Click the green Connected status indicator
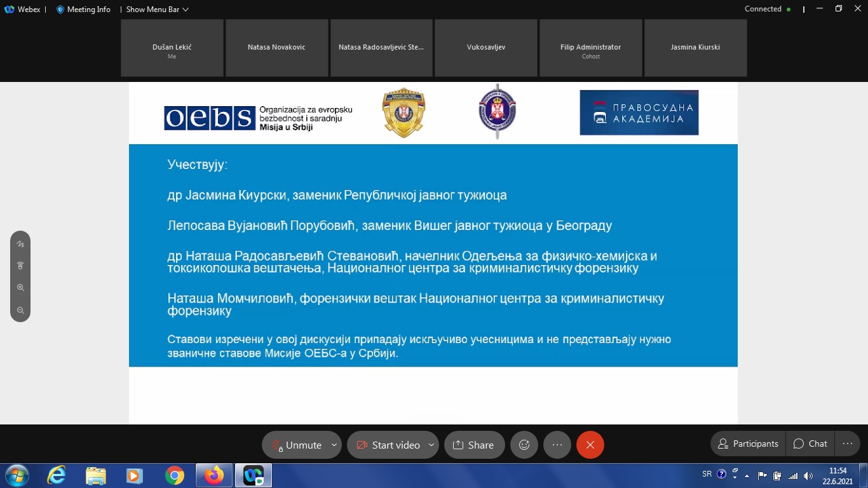The image size is (868, 488). click(789, 10)
